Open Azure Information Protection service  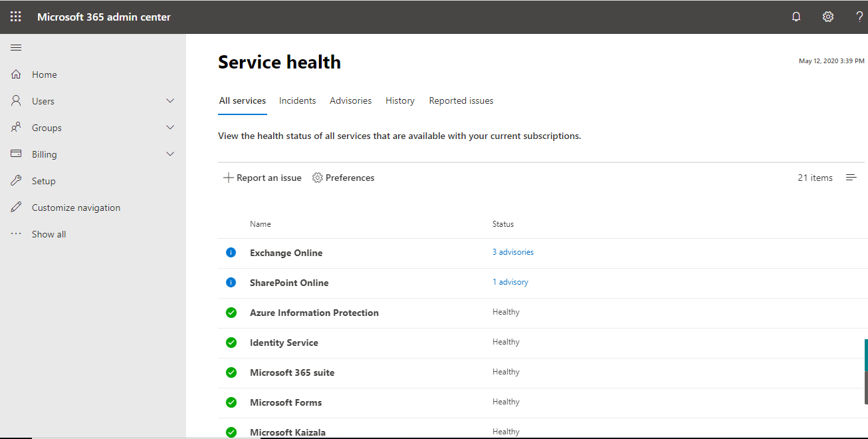[x=314, y=313]
